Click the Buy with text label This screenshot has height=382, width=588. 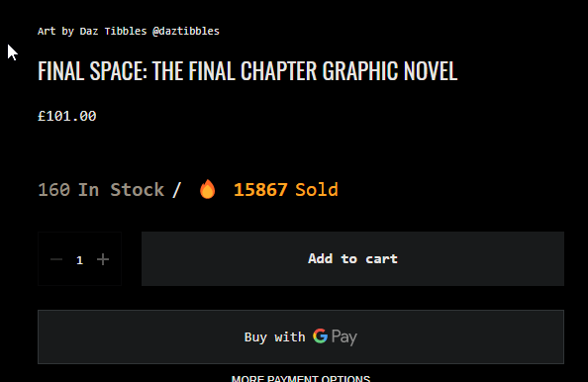274,337
